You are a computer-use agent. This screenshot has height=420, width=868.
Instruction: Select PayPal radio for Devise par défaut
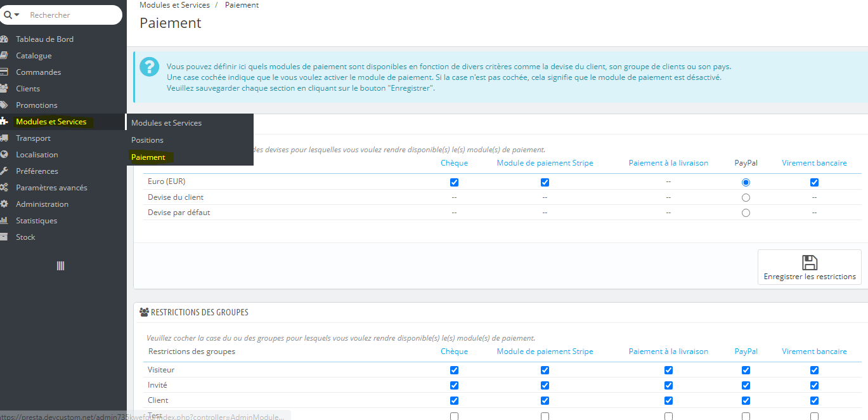(746, 213)
